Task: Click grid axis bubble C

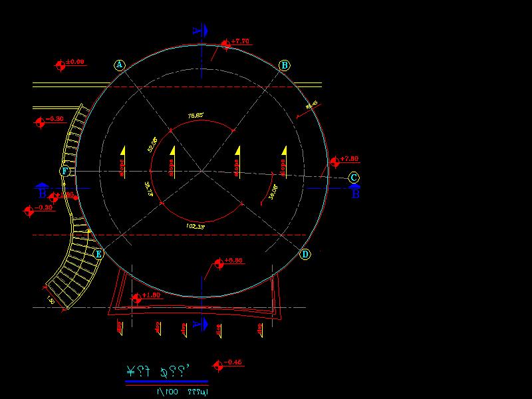Action: tap(354, 178)
